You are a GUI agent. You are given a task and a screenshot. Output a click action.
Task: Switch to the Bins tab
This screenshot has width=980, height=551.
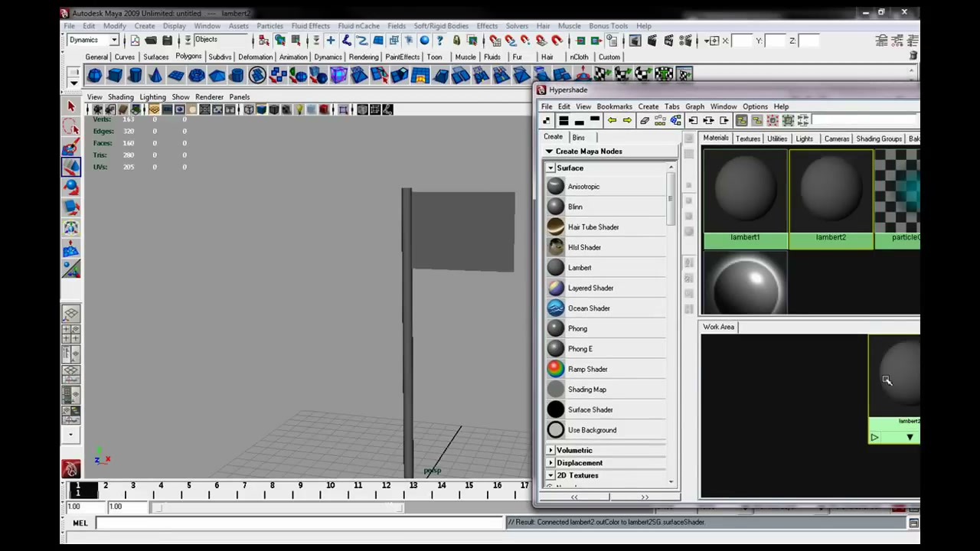coord(579,138)
